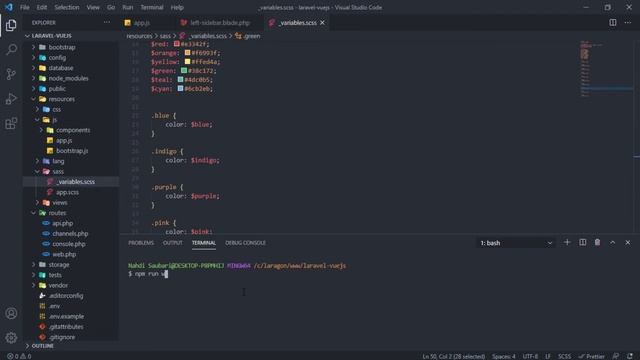640x360 pixels.
Task: Click the feedback icon in status bar
Action: 616,356
